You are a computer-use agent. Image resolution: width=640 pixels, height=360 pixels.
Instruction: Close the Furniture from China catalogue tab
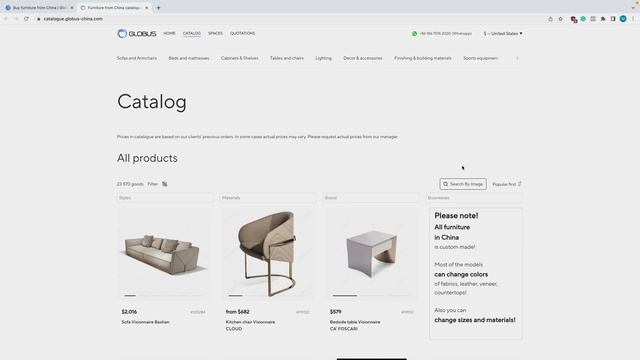(147, 8)
